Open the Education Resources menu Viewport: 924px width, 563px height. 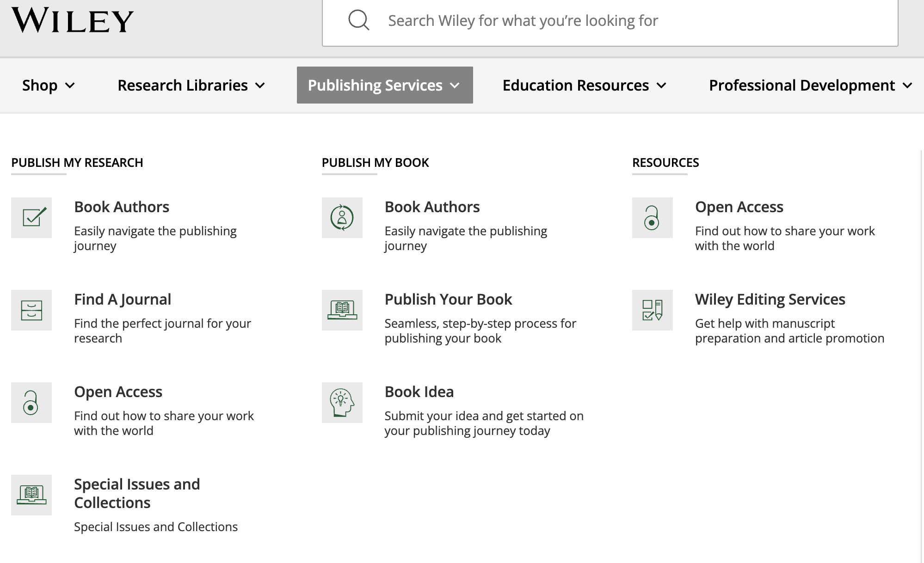pyautogui.click(x=584, y=85)
